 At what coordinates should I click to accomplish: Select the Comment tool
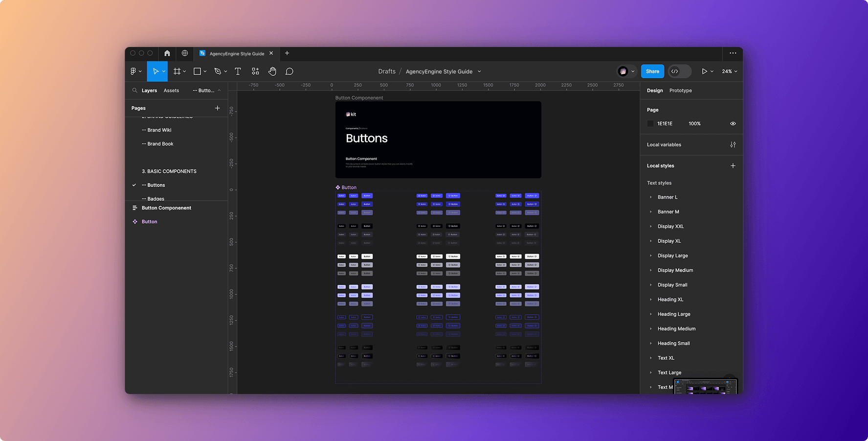coord(289,71)
